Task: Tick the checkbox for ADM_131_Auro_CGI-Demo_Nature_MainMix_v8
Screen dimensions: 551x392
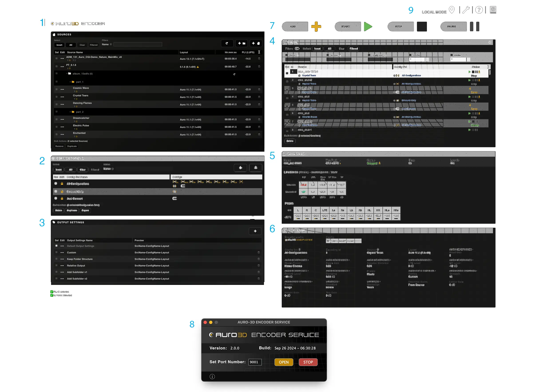Action: click(56, 58)
